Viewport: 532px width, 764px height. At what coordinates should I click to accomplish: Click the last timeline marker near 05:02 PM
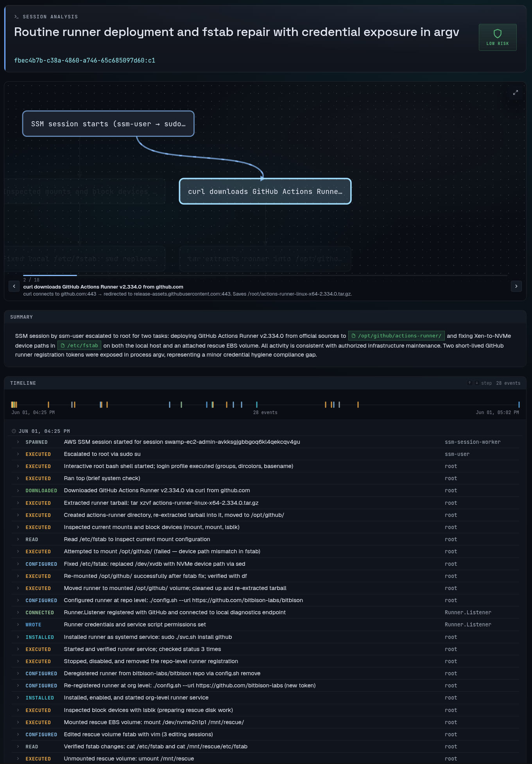point(519,405)
